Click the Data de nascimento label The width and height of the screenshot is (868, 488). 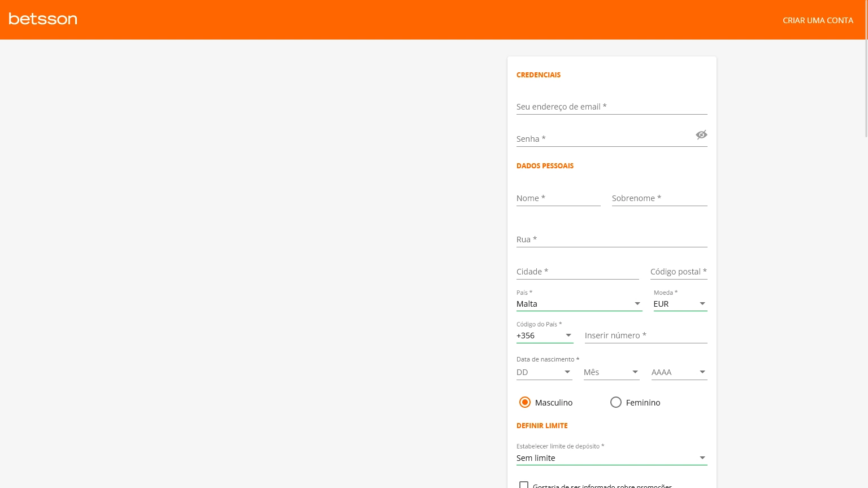point(548,359)
